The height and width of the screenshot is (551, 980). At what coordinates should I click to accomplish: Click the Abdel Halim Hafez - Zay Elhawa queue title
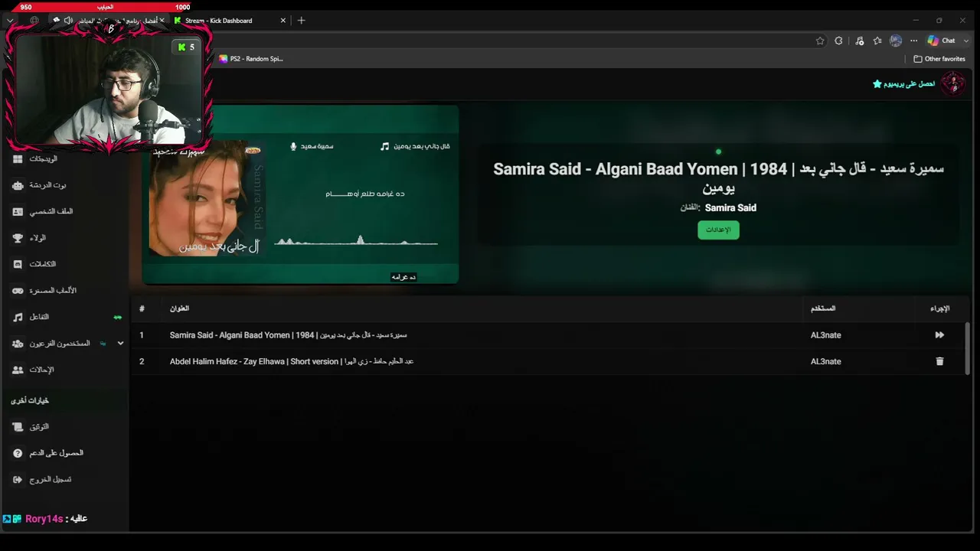click(x=292, y=361)
